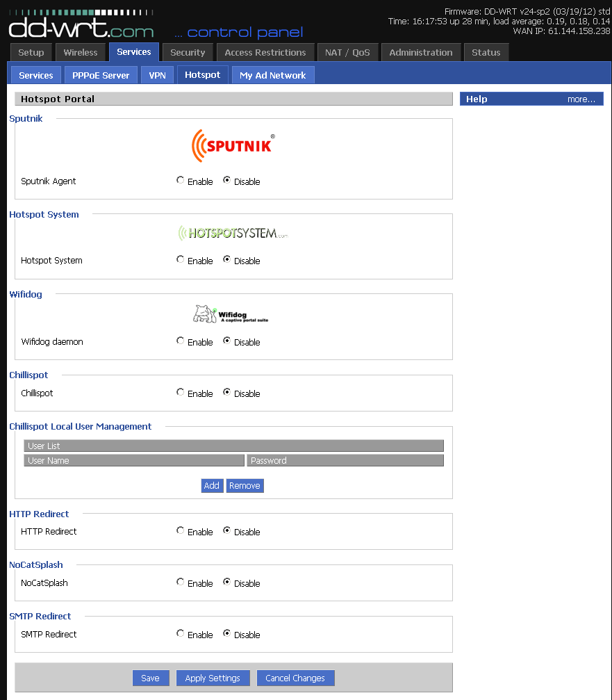This screenshot has height=700, width=612.
Task: Switch to the Services sub-tab
Action: [x=35, y=76]
